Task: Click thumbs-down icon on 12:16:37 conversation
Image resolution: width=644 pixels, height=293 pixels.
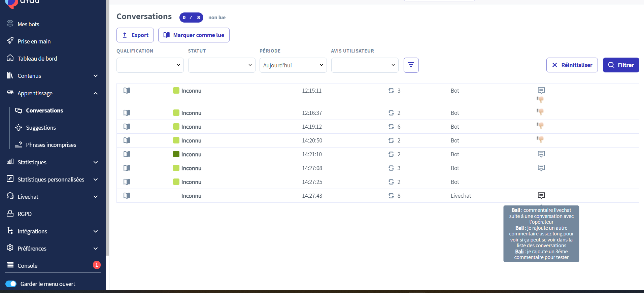Action: coord(540,112)
